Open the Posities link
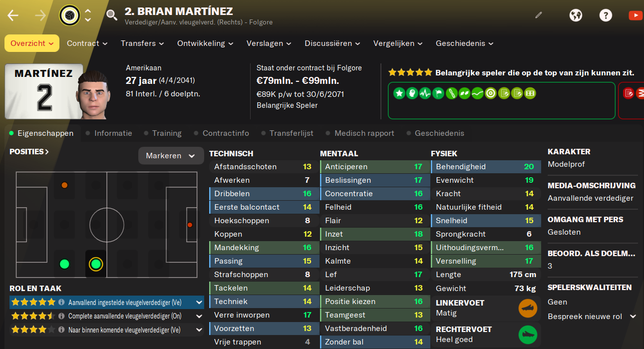 pos(29,151)
